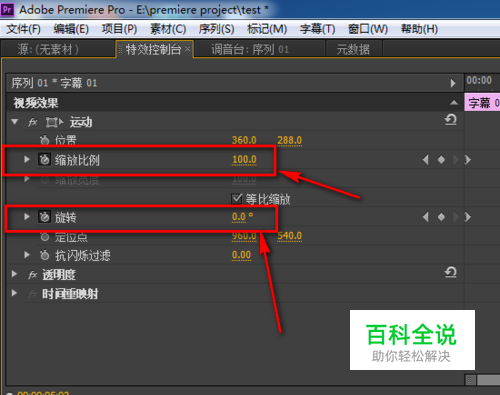Add or remove keyframe for Rotation (旋转)
Screen dimensions: 500x395
point(441,217)
